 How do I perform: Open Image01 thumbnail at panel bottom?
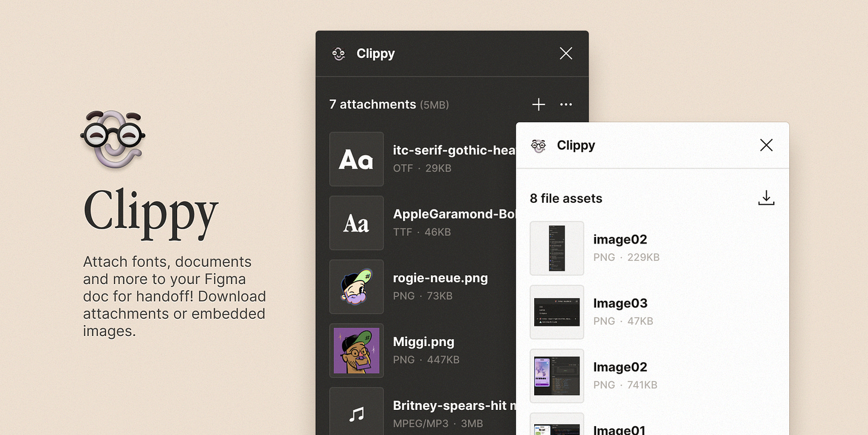pos(557,424)
